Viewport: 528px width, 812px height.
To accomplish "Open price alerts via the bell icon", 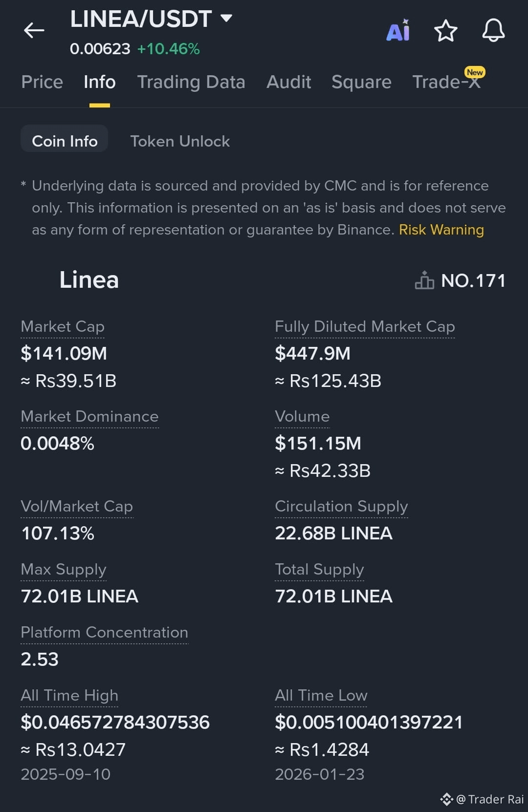I will (493, 31).
